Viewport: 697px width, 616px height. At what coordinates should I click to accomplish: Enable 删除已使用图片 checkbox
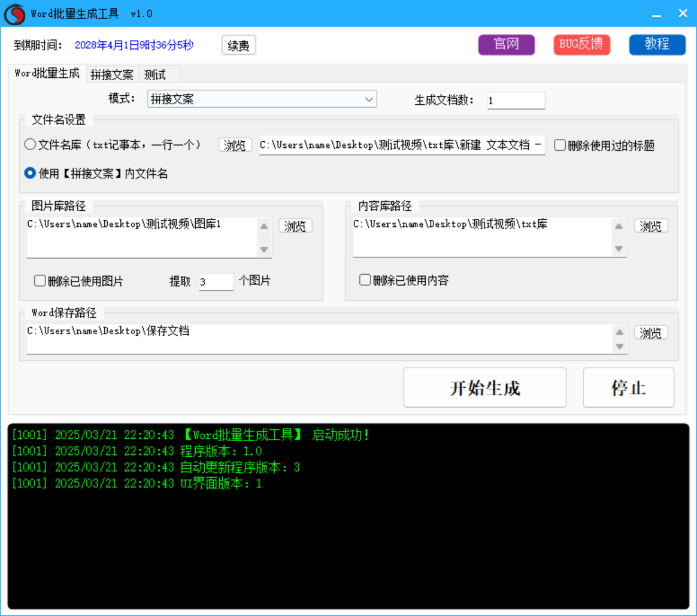40,281
